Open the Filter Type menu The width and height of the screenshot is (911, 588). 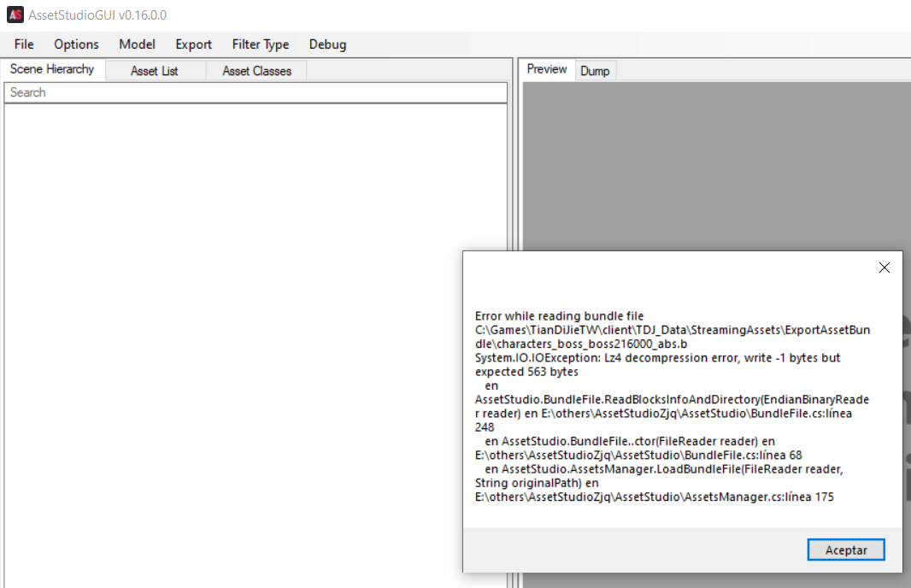click(x=260, y=44)
